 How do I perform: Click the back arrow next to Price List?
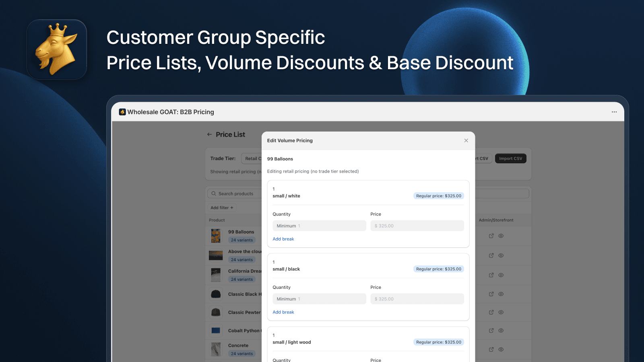point(209,134)
